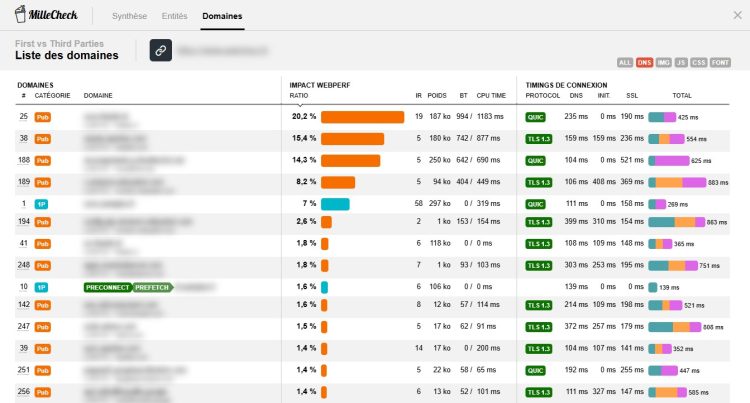
Task: Select row number 188
Action: coord(24,160)
